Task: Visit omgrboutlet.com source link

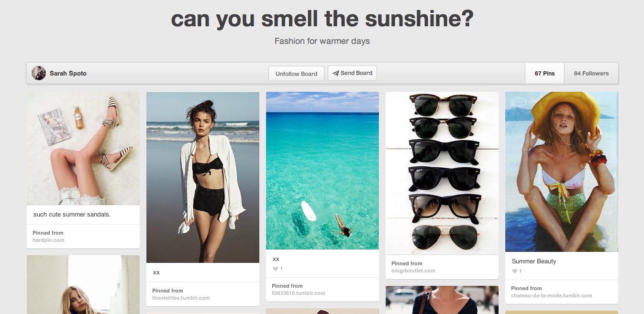Action: pyautogui.click(x=413, y=271)
